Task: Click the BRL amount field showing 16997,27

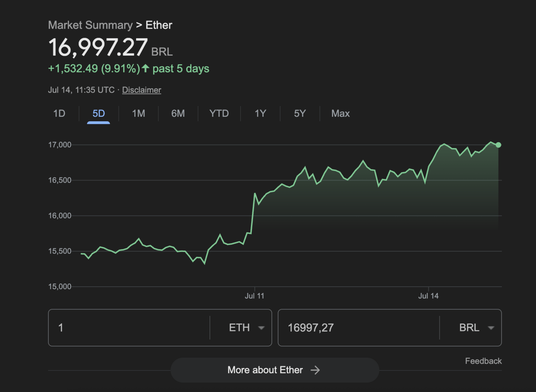Action: (x=358, y=328)
